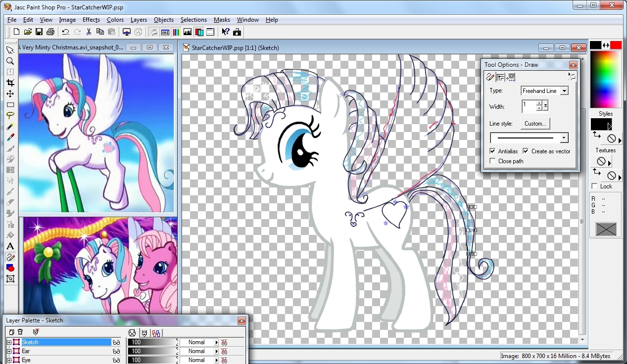Select the Crop tool
The image size is (627, 364).
click(x=10, y=83)
